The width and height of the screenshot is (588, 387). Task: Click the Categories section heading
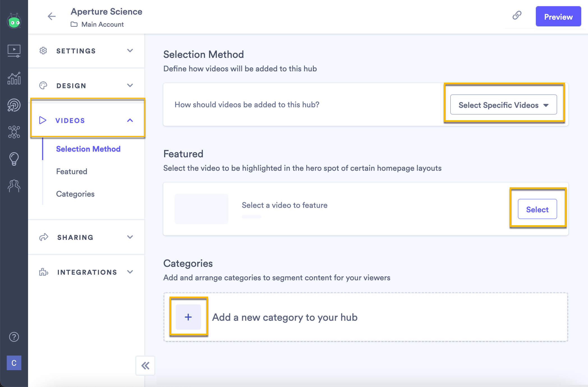click(x=188, y=263)
